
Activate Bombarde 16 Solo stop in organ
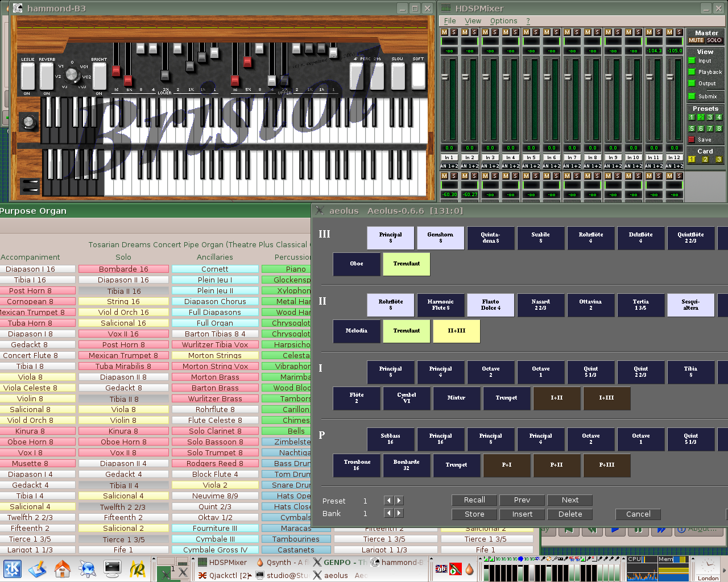pyautogui.click(x=123, y=269)
